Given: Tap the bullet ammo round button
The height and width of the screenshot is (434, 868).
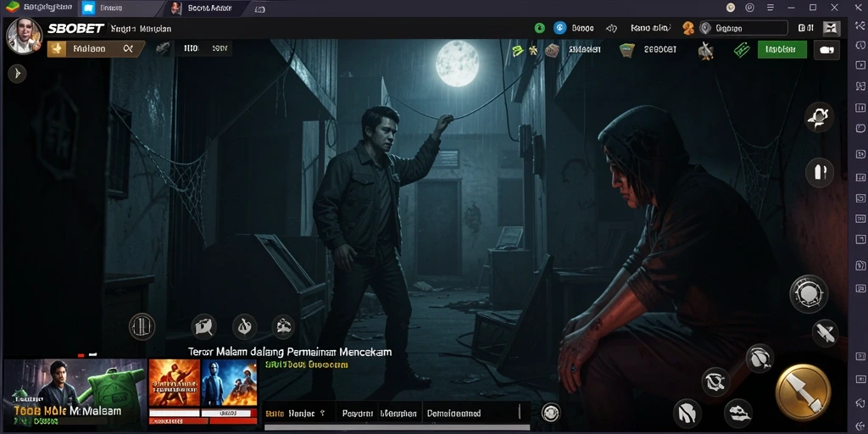Looking at the screenshot, I should pos(820,171).
